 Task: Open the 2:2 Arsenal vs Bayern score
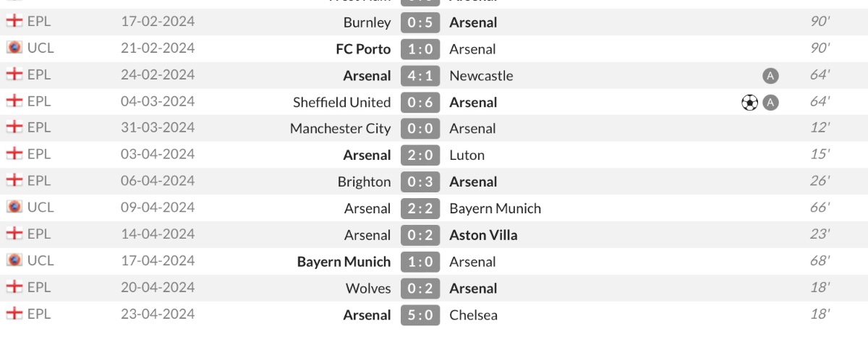[x=420, y=208]
